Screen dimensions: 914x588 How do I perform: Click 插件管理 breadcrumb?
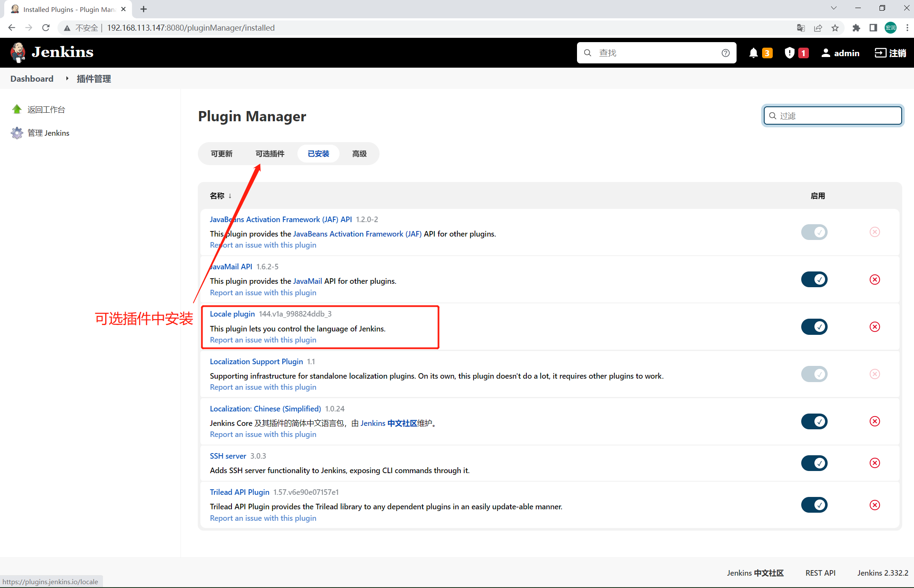click(94, 79)
